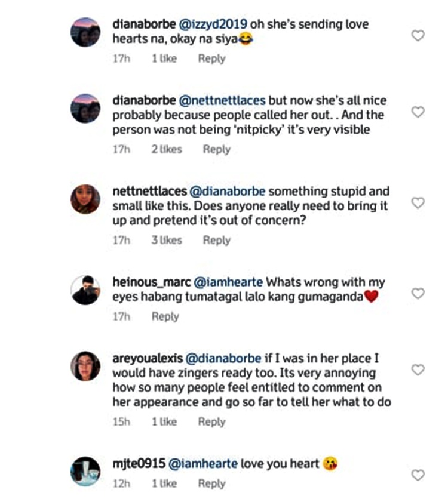Like dianaborbe's comment mentioning 'nitpicky'
Viewport: 448px width, 502px height.
418,112
